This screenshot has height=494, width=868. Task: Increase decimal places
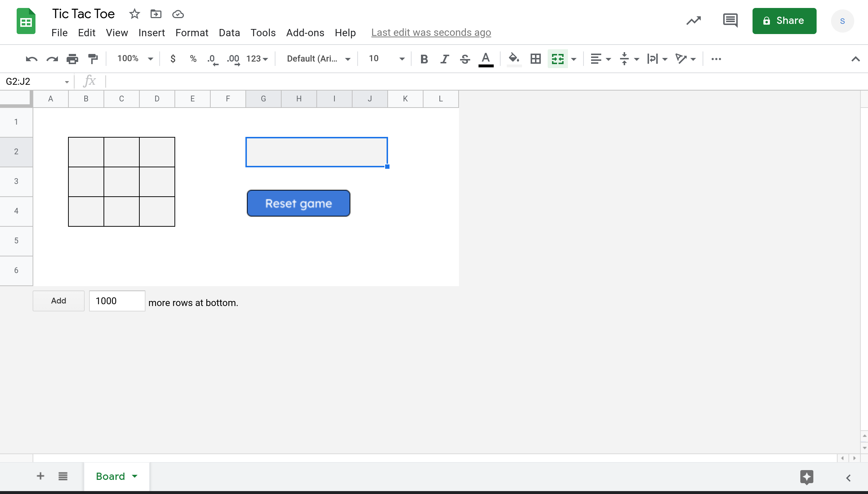coord(233,59)
